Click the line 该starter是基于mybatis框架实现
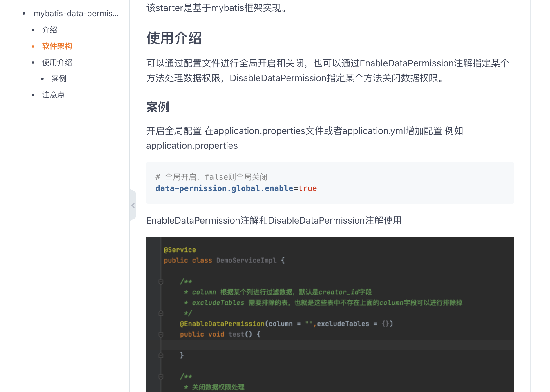 click(x=217, y=8)
